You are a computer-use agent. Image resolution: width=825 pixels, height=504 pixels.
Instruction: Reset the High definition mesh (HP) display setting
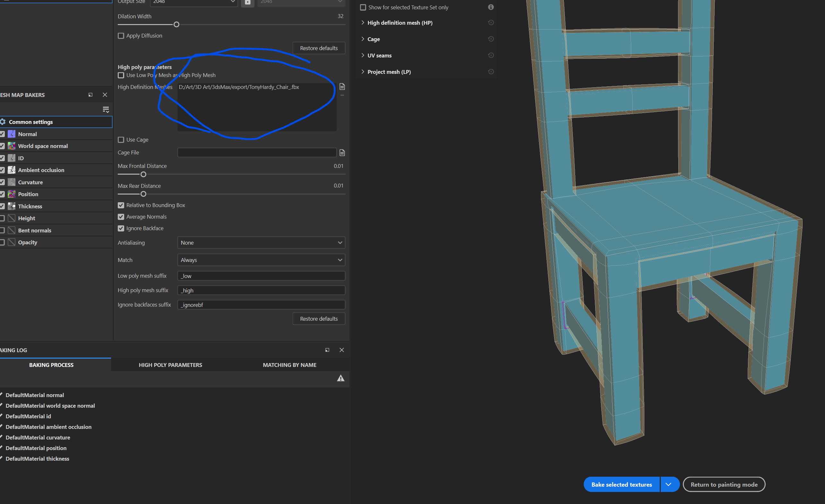click(x=491, y=22)
